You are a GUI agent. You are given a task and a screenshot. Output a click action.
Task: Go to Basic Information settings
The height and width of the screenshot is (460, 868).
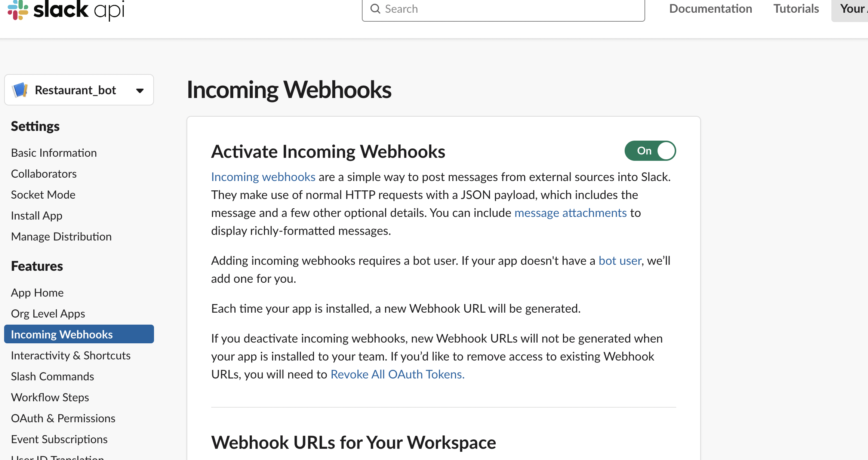coord(54,153)
